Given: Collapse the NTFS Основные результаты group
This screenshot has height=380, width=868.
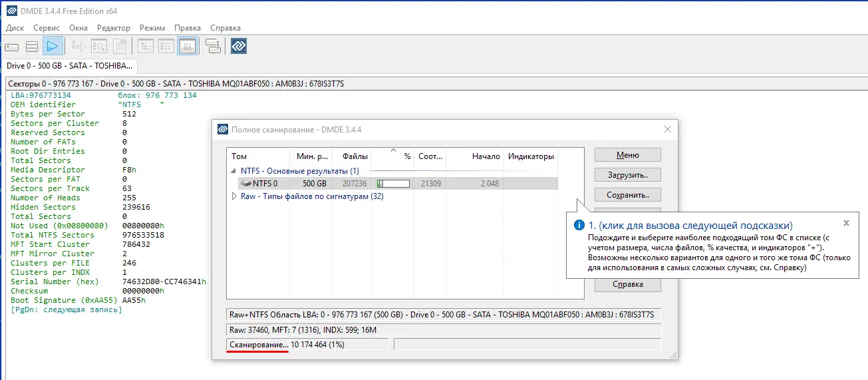Looking at the screenshot, I should point(234,171).
